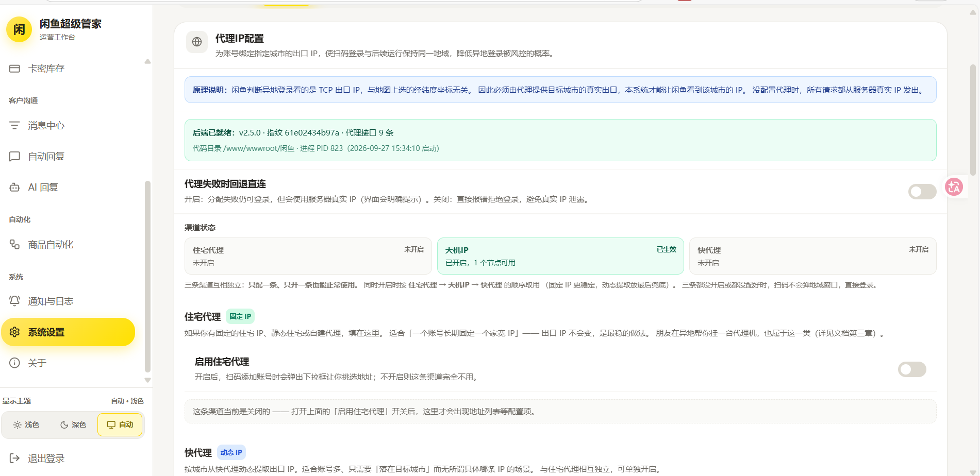Click the 退出登录 logout arrow icon
The height and width of the screenshot is (476, 980).
point(14,458)
